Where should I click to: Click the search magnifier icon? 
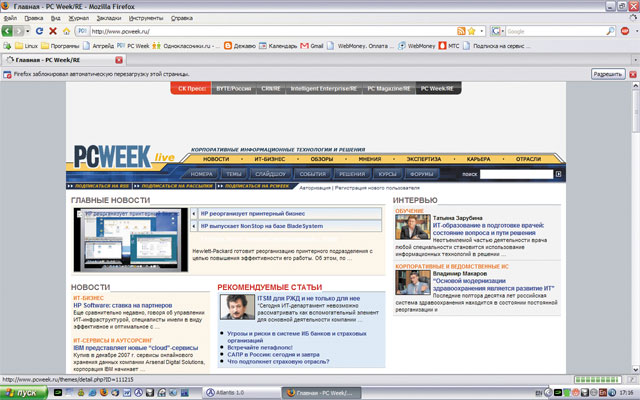point(610,31)
